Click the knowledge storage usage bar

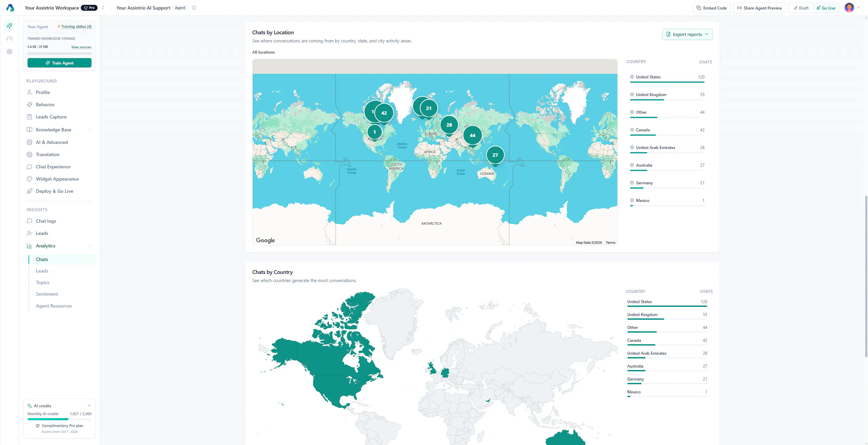pyautogui.click(x=59, y=54)
